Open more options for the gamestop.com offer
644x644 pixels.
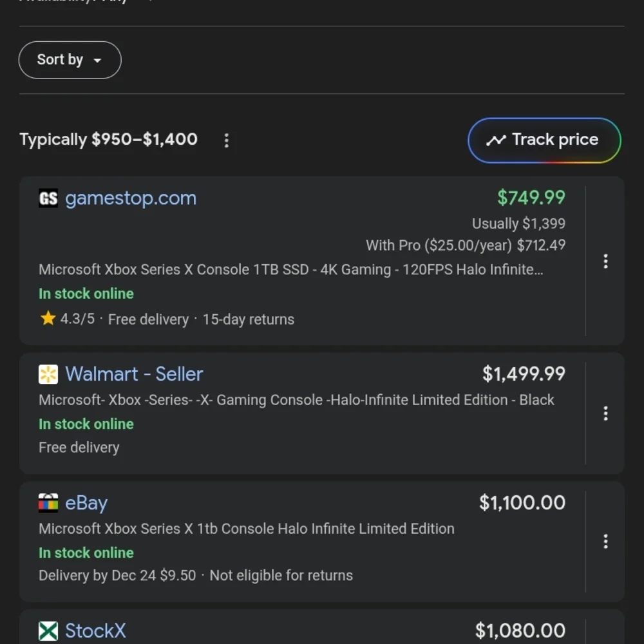605,261
